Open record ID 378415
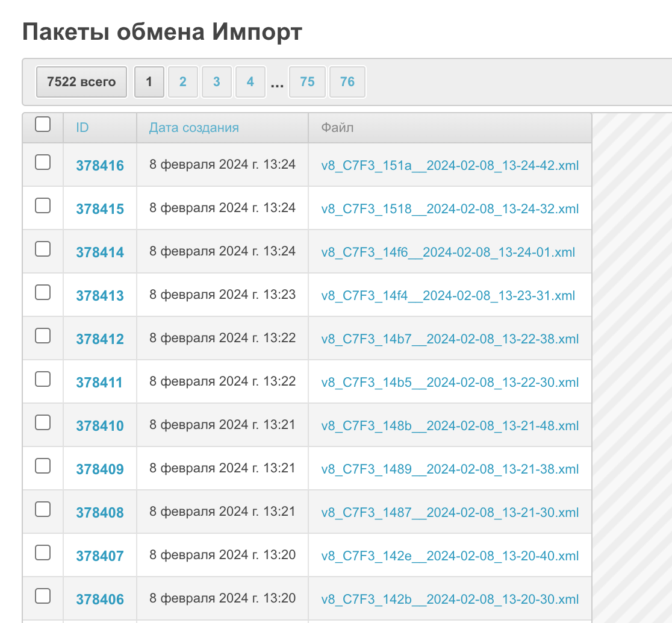 [100, 209]
